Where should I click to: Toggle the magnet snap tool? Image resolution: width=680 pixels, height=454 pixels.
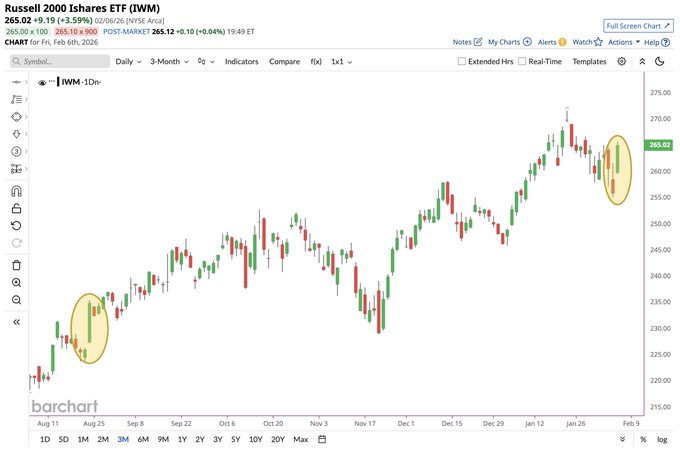click(x=16, y=191)
